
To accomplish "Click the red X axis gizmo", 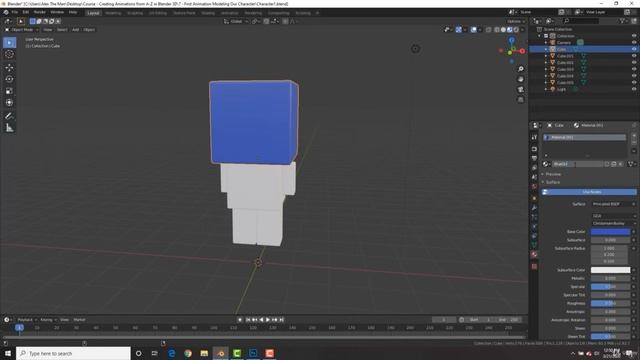I will (522, 51).
